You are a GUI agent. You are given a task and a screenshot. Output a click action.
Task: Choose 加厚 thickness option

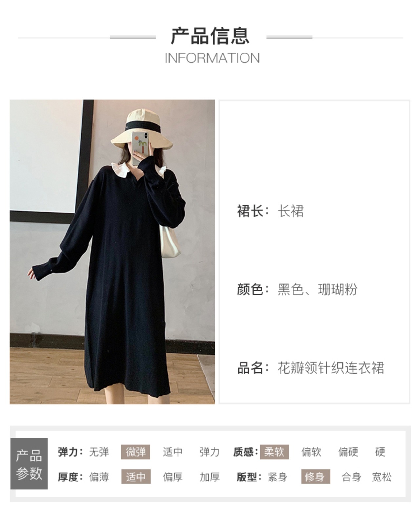(210, 477)
